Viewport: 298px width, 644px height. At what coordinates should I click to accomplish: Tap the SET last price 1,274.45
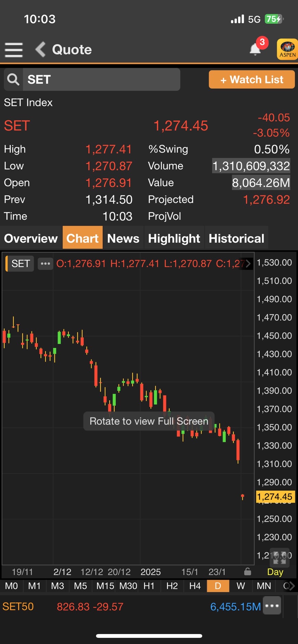pos(181,126)
